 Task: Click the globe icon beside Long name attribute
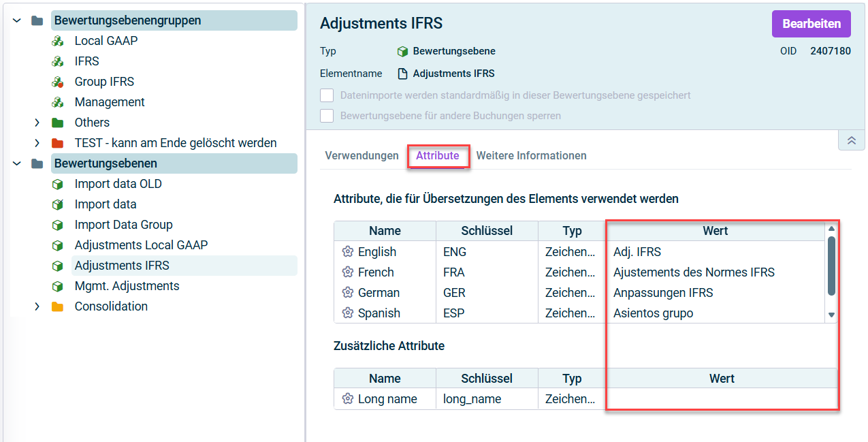(348, 398)
